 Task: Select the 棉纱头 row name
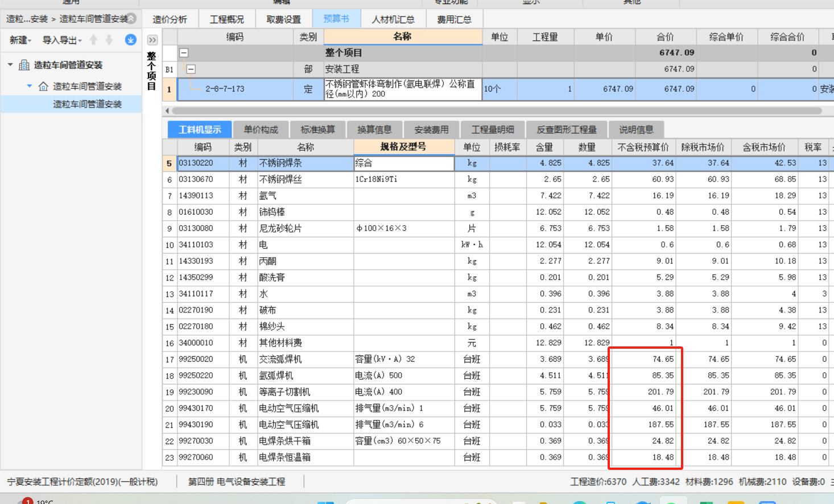pyautogui.click(x=272, y=327)
